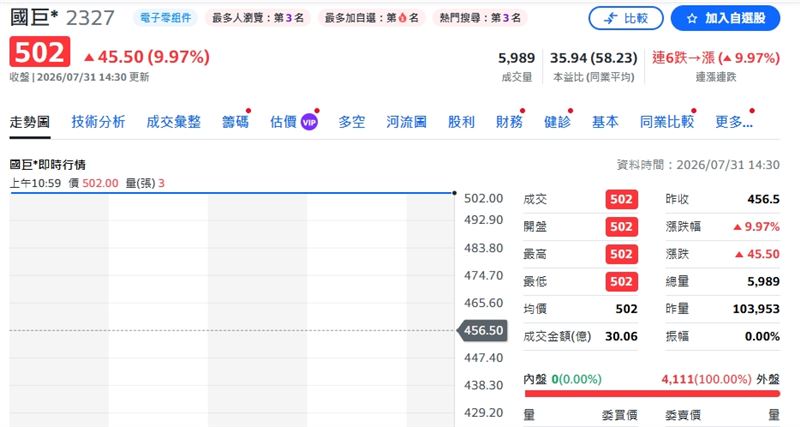Viewport: 800px width, 427px height.
Task: Click the 委賣價 column header
Action: [683, 415]
